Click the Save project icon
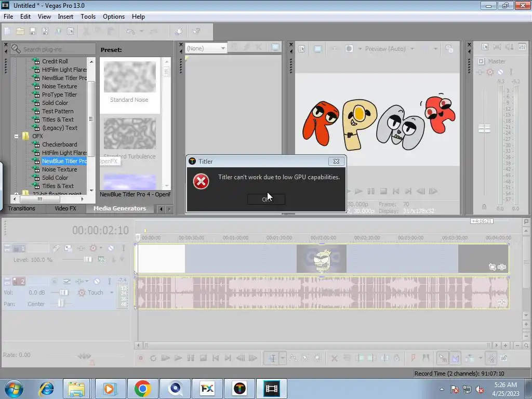Image resolution: width=532 pixels, height=399 pixels. click(33, 31)
